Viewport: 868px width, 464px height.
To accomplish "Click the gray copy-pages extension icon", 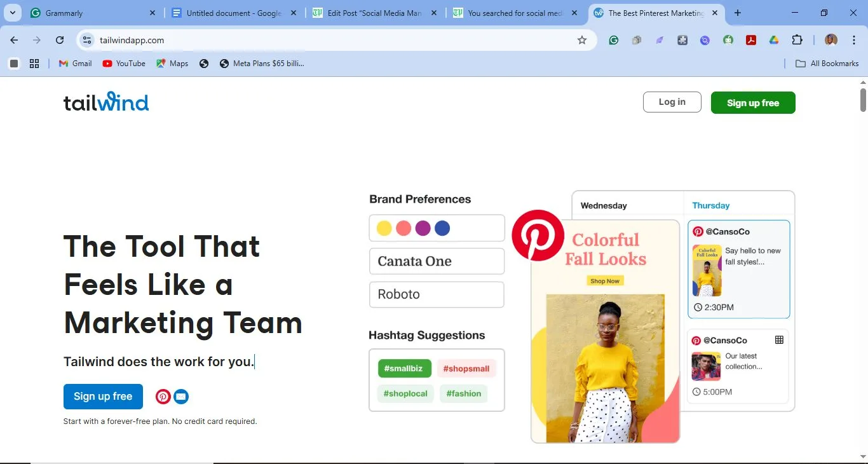I will (x=637, y=40).
